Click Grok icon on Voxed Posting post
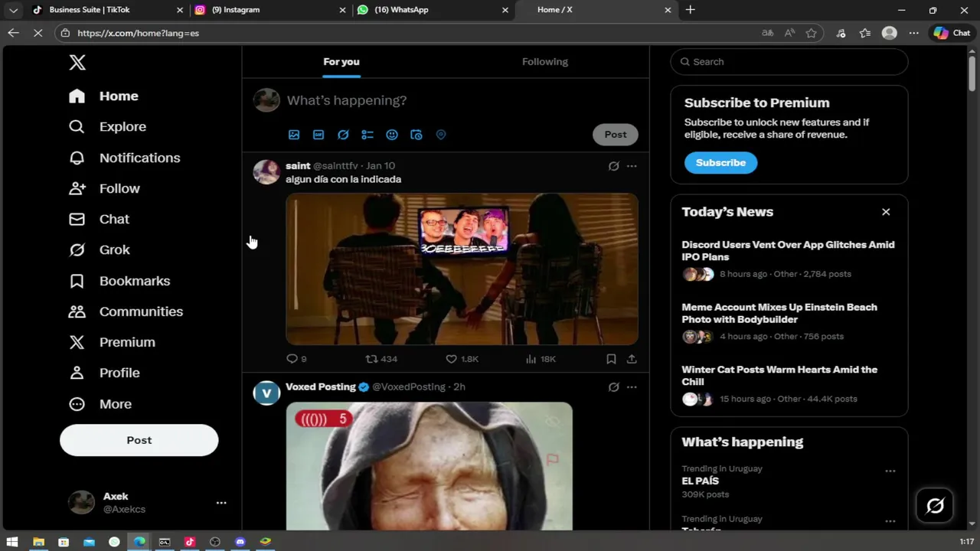 [x=613, y=387]
